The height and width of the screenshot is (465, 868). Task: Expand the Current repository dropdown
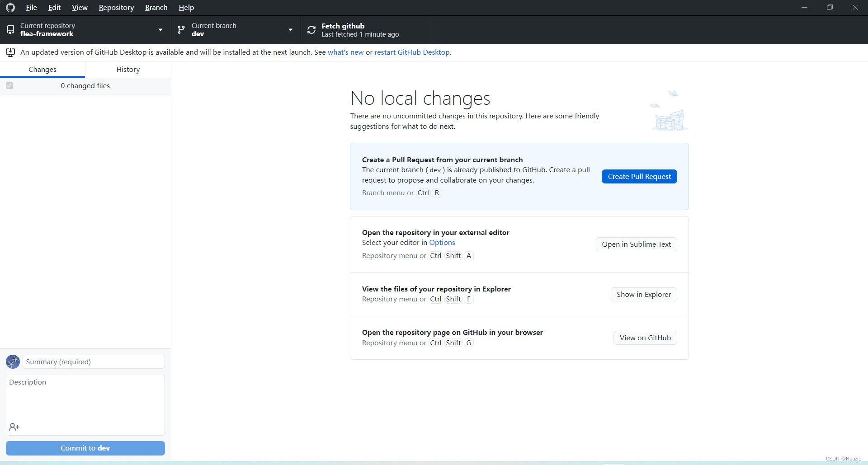click(85, 30)
